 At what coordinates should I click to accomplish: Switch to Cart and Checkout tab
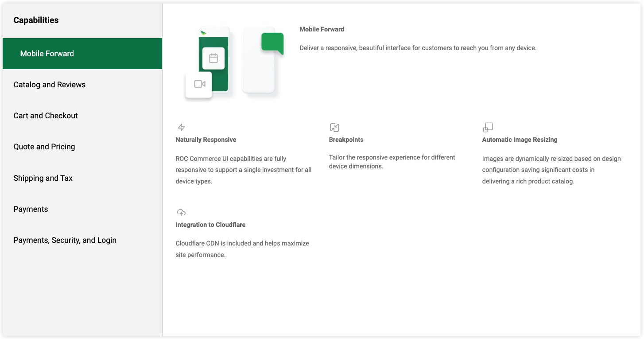click(82, 116)
